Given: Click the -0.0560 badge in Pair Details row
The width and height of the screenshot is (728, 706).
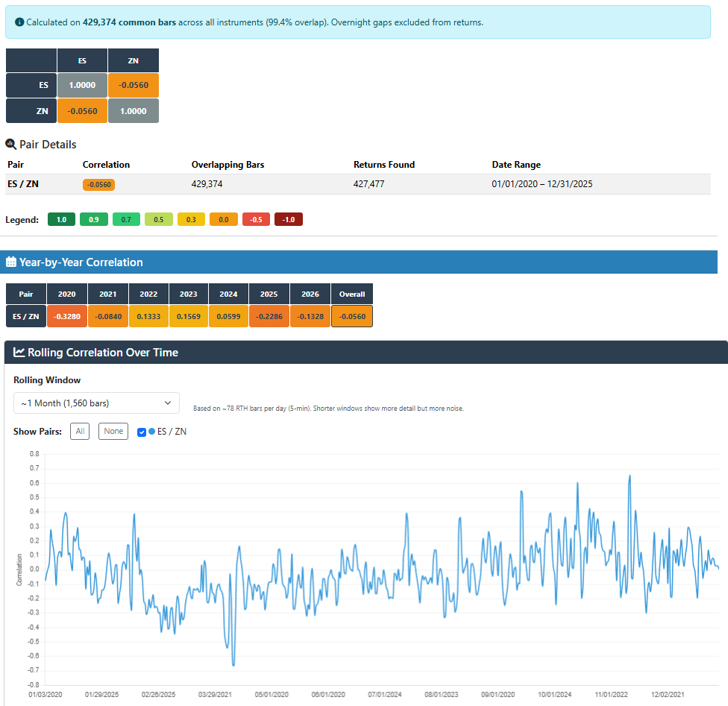Looking at the screenshot, I should (x=98, y=184).
